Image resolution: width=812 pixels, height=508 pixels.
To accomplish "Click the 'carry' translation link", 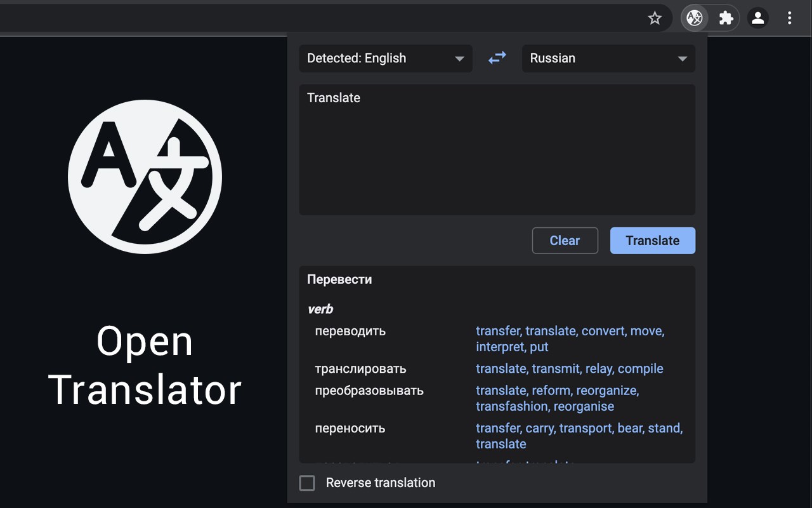I will click(x=539, y=428).
